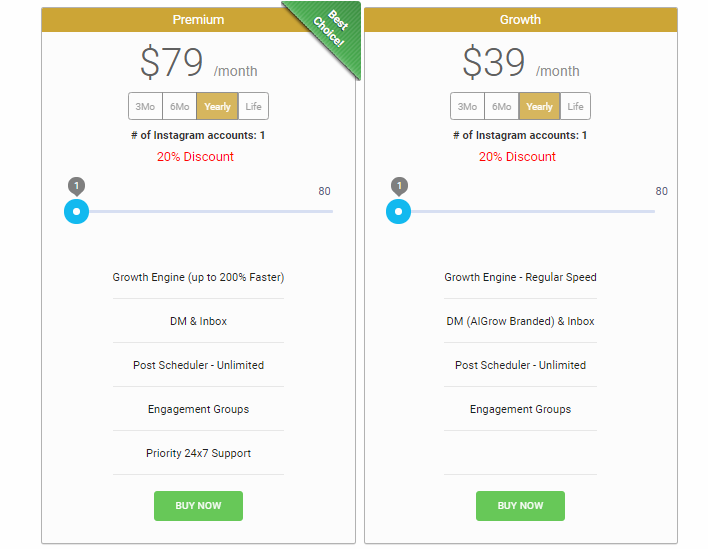Choose Yearly billing on Premium plan

pyautogui.click(x=217, y=107)
